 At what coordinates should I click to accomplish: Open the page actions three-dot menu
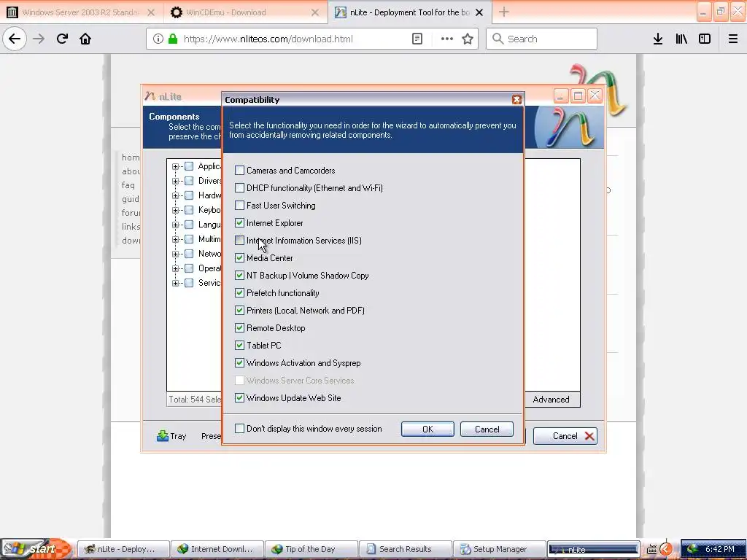pos(447,39)
